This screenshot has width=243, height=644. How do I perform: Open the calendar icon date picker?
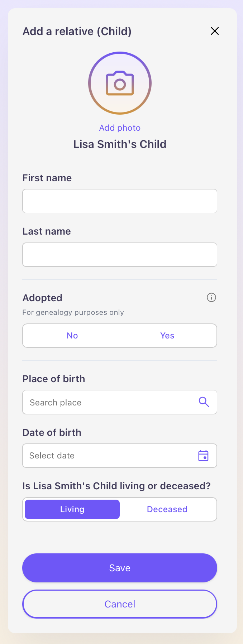pyautogui.click(x=203, y=456)
